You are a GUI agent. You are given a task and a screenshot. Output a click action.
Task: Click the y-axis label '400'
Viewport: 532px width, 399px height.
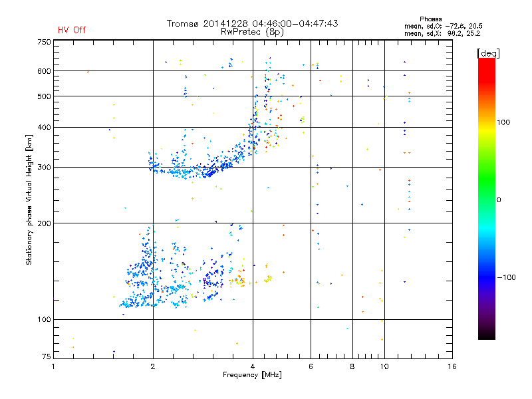(44, 128)
